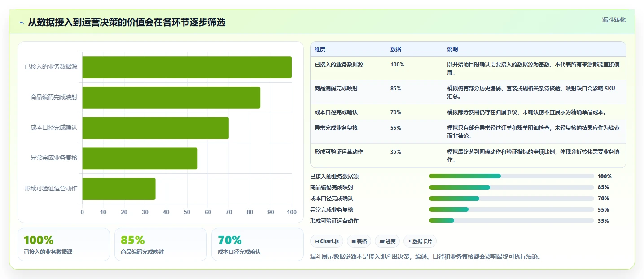Click the x-axis tick label 50
The width and height of the screenshot is (644, 279).
click(x=187, y=212)
